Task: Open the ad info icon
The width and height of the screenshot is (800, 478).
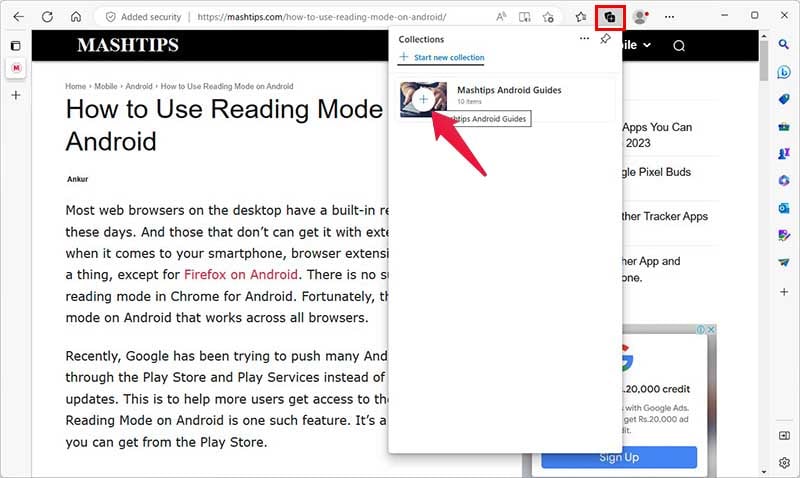Action: click(701, 330)
